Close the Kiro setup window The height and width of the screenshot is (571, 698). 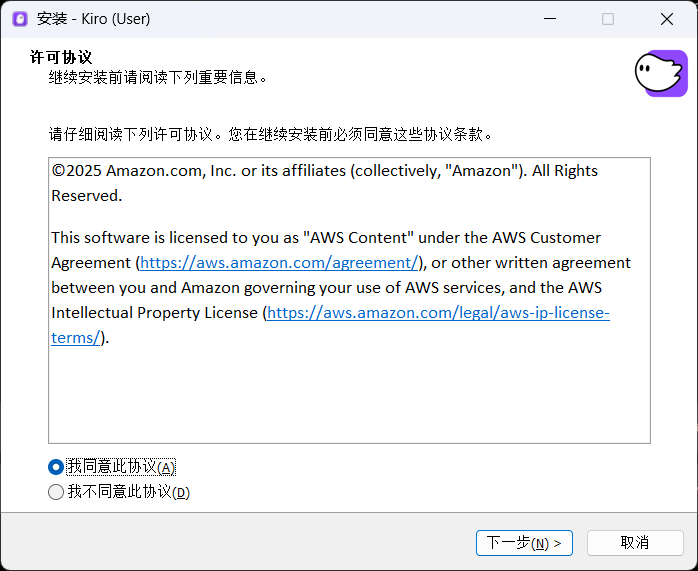667,19
